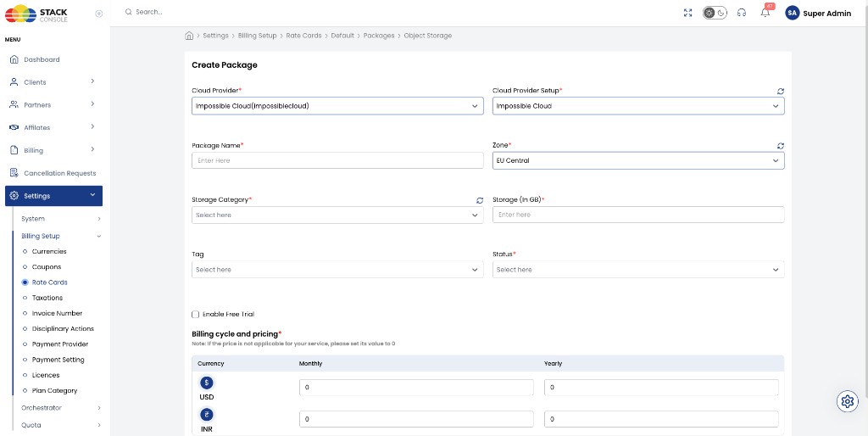Click the sidebar pin icon beside the logo
The width and height of the screenshot is (868, 436).
point(99,14)
